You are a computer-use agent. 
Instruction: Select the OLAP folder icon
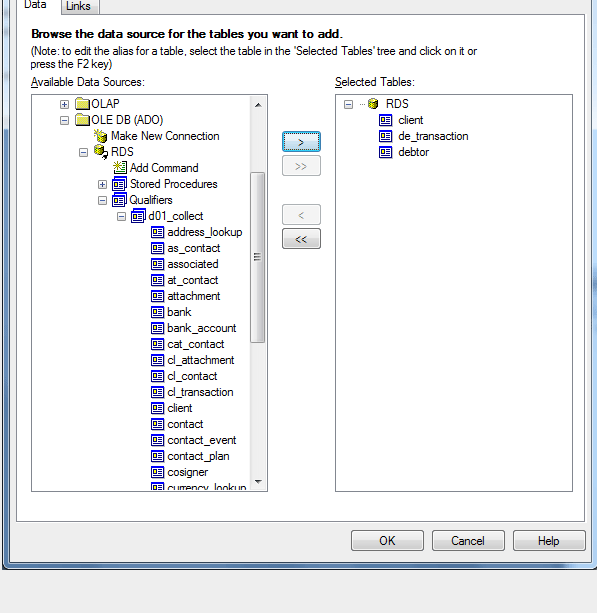pyautogui.click(x=82, y=104)
